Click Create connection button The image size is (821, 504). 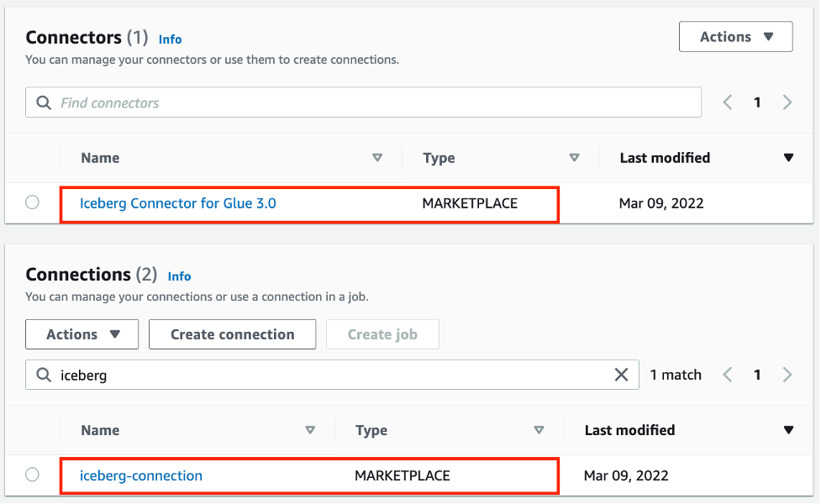click(x=232, y=334)
